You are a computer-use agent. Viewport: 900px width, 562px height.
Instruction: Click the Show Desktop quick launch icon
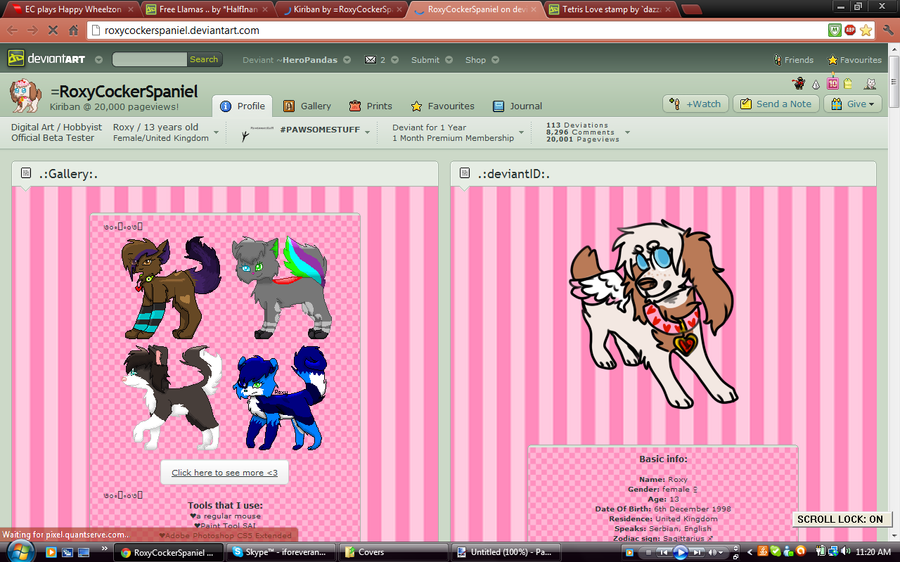coord(83,552)
